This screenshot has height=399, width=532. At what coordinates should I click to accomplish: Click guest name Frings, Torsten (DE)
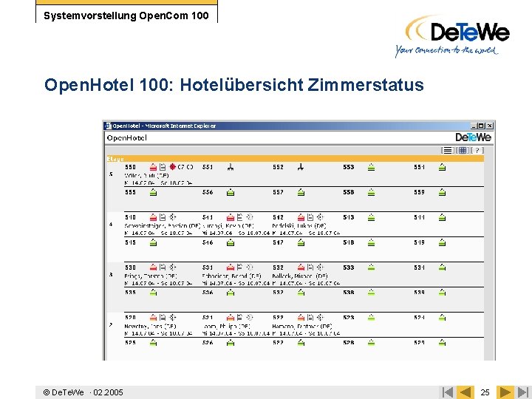[x=151, y=276]
